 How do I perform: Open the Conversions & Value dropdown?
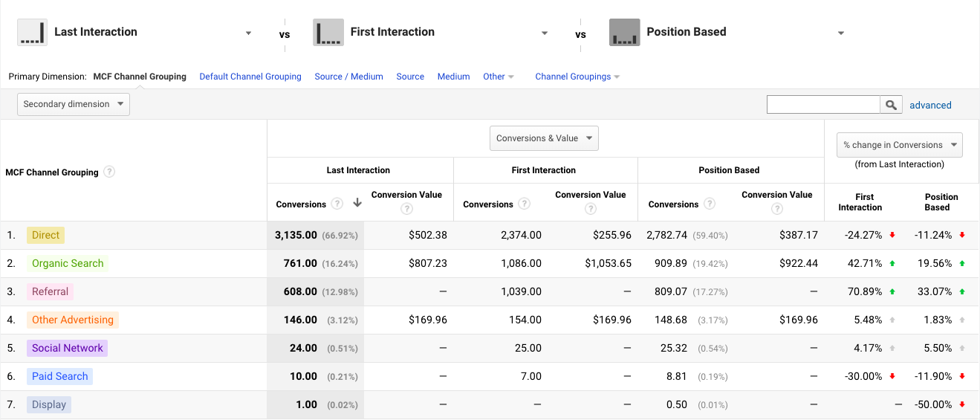coord(544,138)
